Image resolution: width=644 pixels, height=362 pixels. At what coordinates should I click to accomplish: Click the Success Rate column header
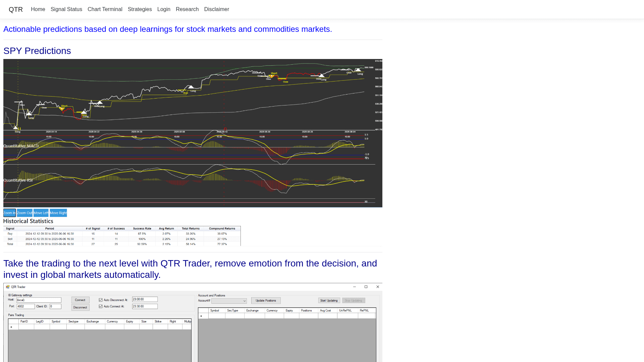coord(142,229)
